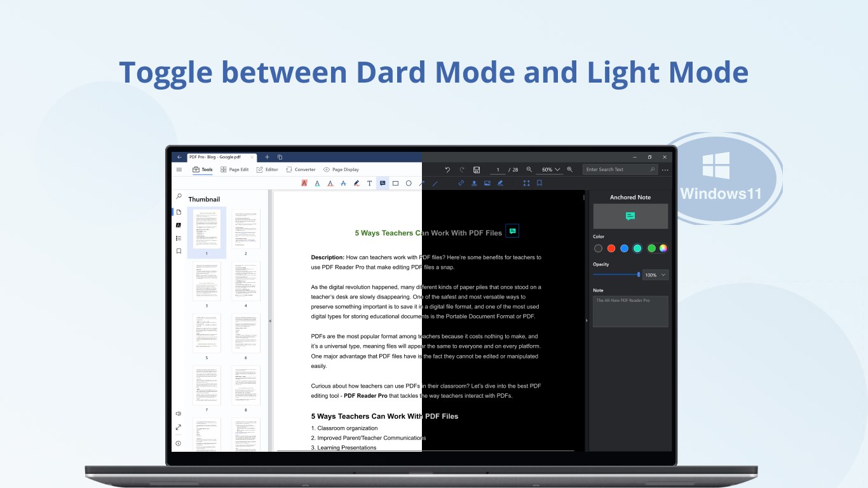Pick the blue color swatch
This screenshot has height=488, width=868.
[x=624, y=248]
